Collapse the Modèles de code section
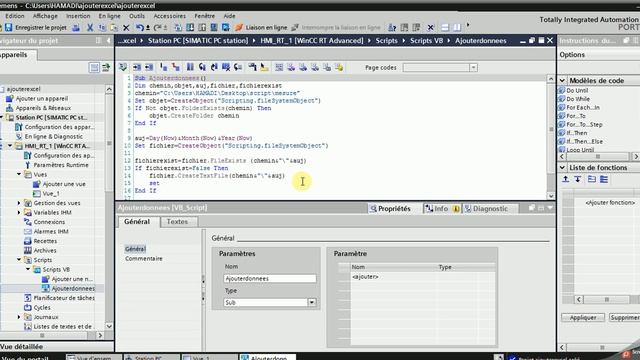The image size is (640, 360). tap(562, 80)
